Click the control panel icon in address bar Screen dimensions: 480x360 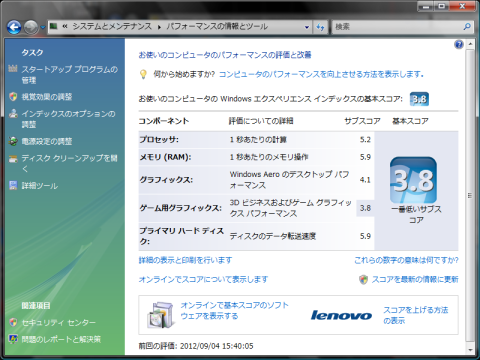(54, 26)
